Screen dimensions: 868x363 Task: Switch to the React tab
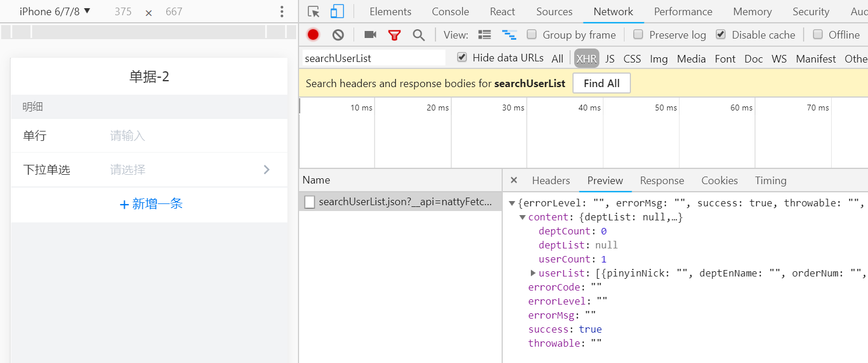pyautogui.click(x=503, y=12)
